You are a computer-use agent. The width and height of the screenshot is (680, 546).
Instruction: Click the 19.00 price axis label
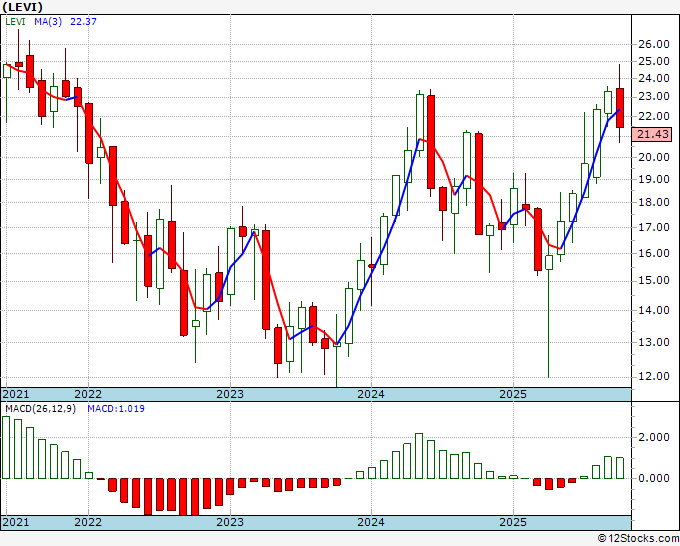coord(654,179)
